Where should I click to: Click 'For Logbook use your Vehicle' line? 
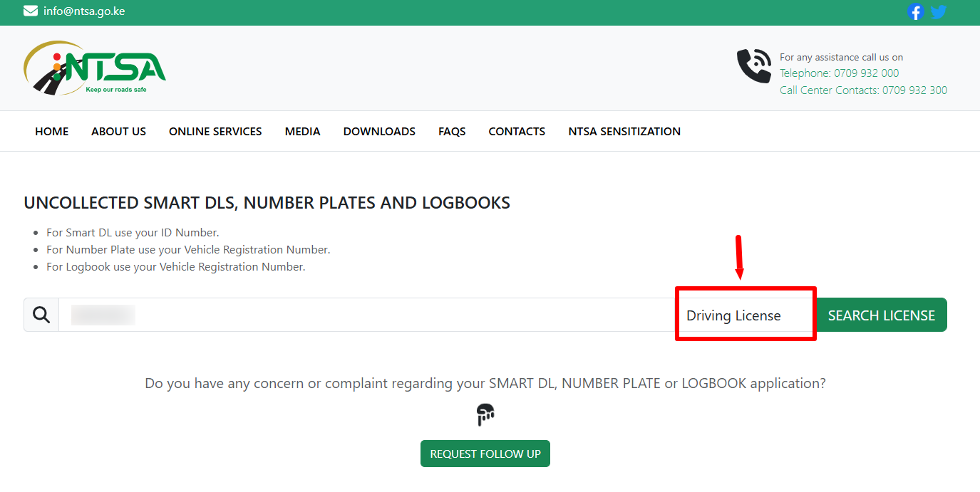point(175,267)
